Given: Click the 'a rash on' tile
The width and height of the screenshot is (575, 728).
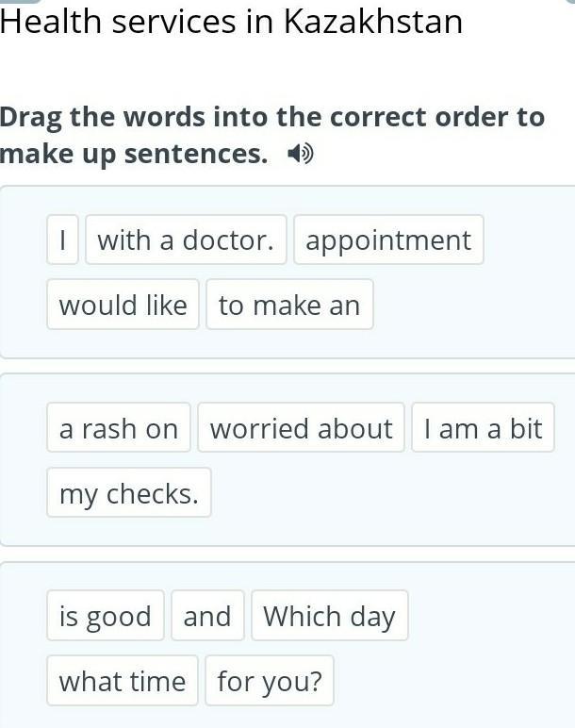Looking at the screenshot, I should coord(119,428).
